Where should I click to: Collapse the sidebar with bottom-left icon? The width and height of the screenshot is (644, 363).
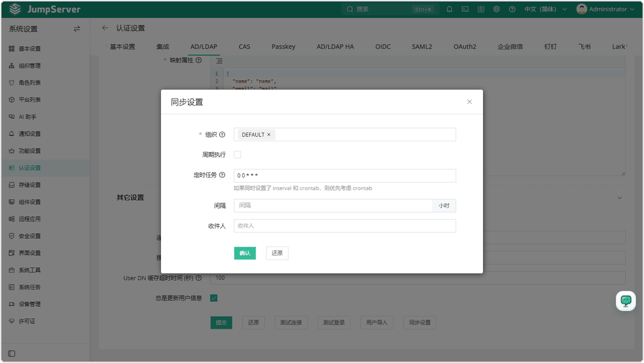click(11, 354)
